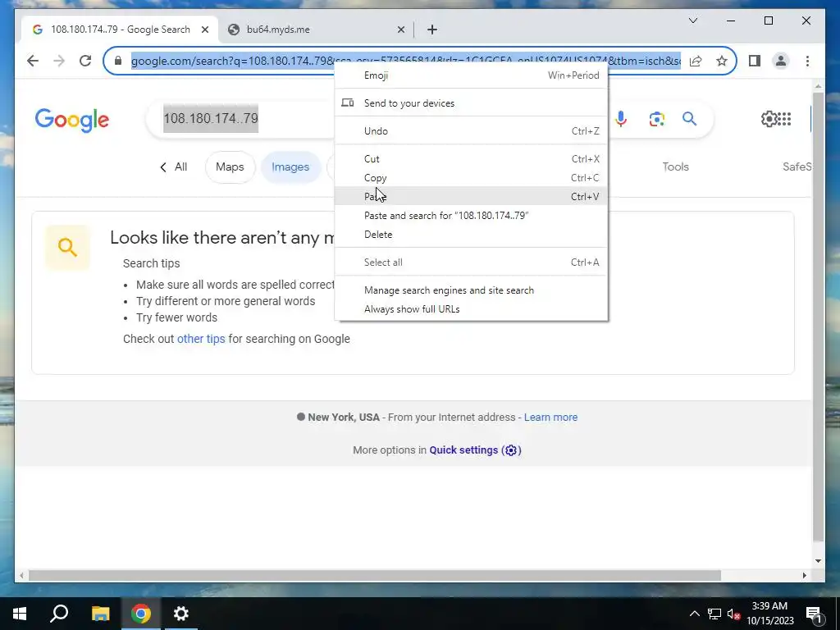Choose Manage search engines and site search

(x=471, y=290)
